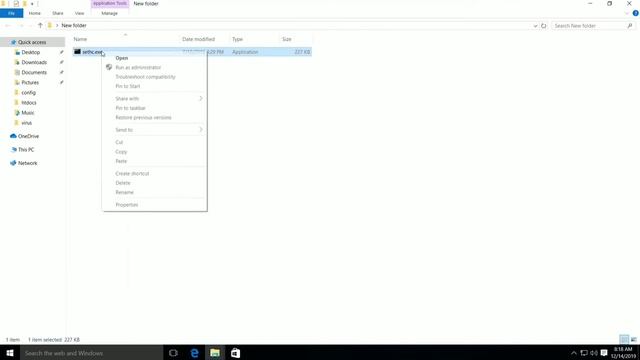Open the config folder in sidebar
Screen dimensions: 640x360
(x=29, y=93)
